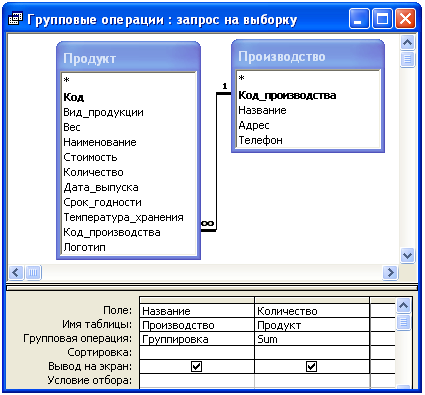The width and height of the screenshot is (425, 395).
Task: Close the Групповые операции query window
Action: point(405,19)
